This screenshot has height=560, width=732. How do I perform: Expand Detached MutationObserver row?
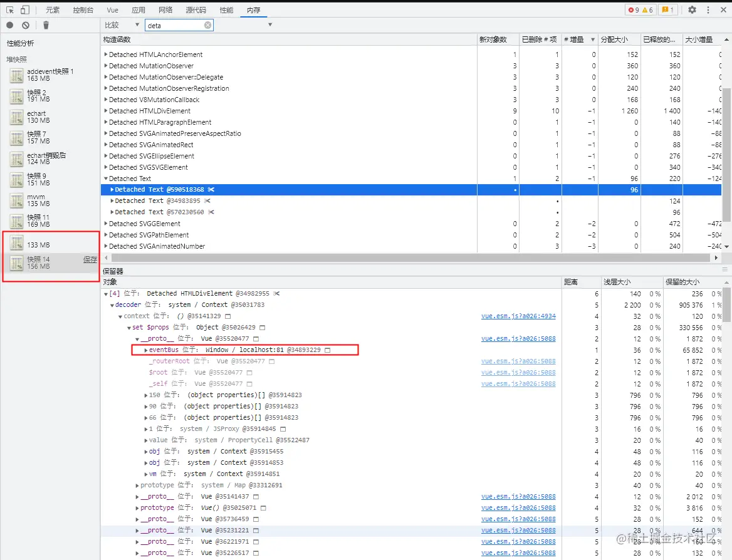click(106, 66)
